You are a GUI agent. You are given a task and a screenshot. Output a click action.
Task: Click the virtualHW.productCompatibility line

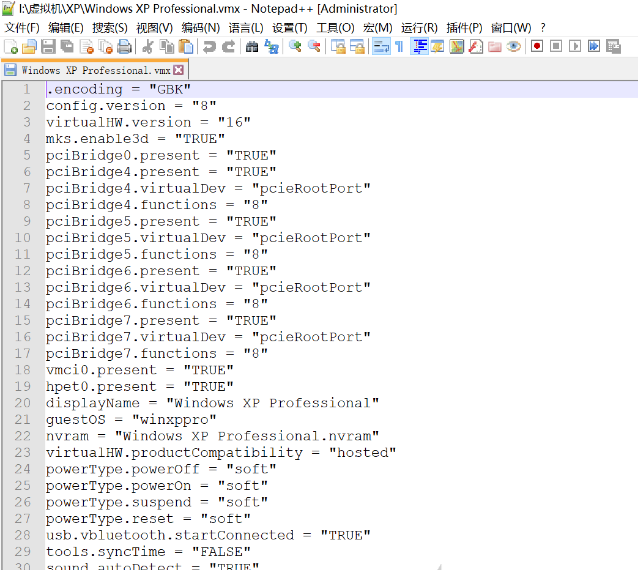pos(221,452)
